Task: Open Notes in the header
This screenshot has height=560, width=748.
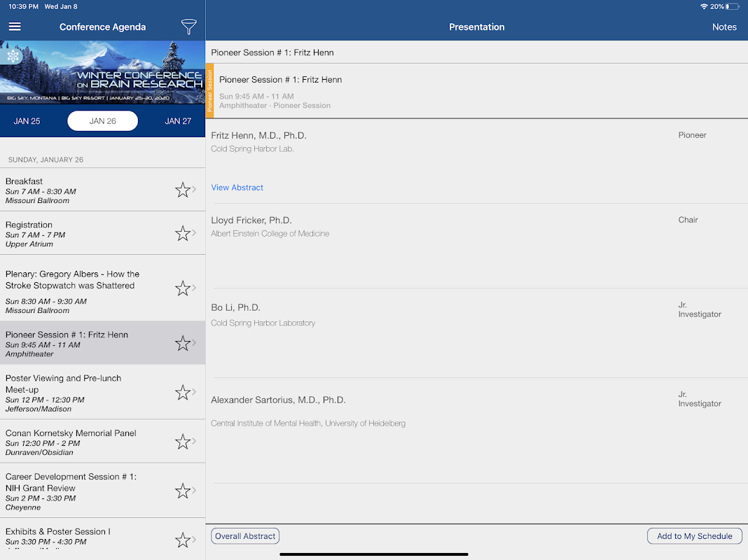Action: tap(724, 27)
